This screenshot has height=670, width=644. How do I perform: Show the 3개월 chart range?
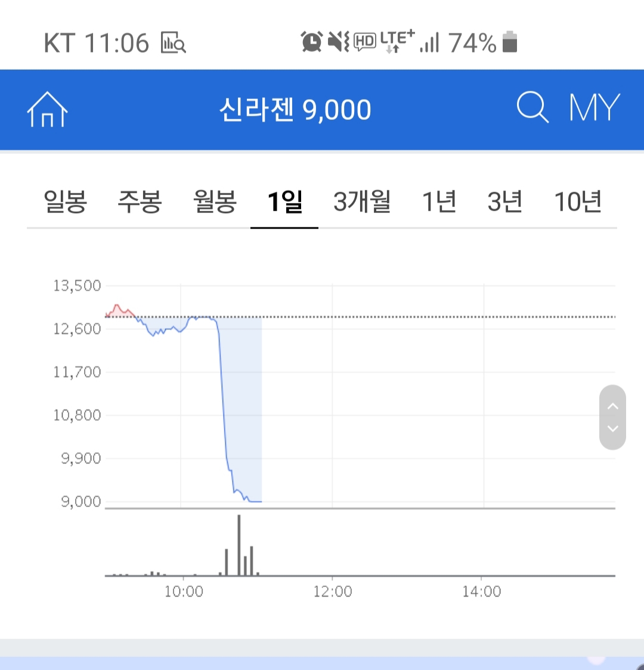tap(361, 202)
